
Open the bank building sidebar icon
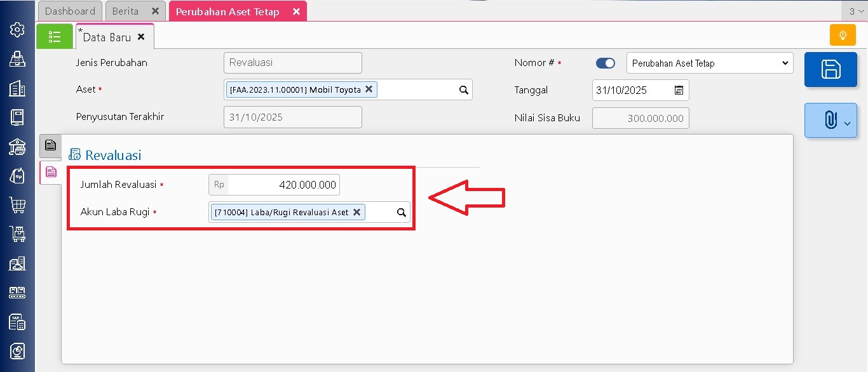pyautogui.click(x=17, y=147)
